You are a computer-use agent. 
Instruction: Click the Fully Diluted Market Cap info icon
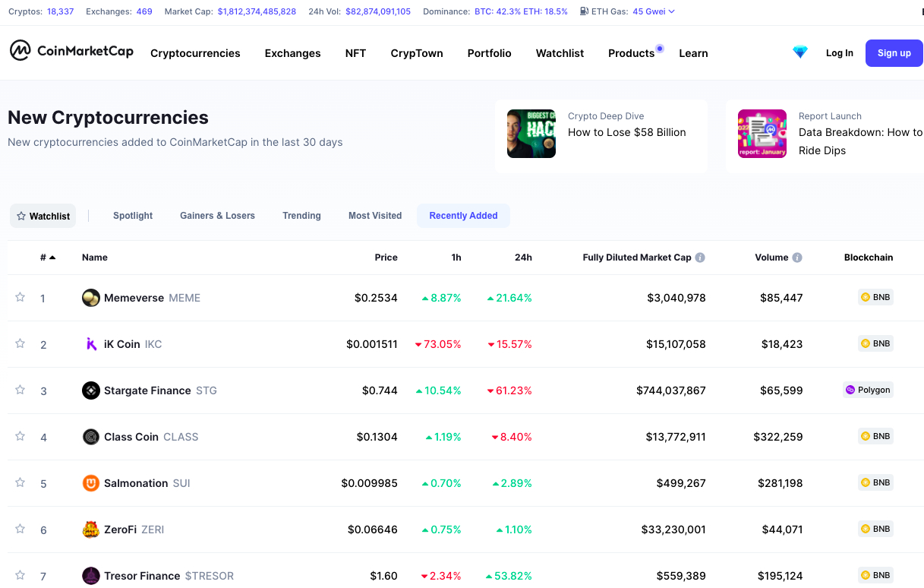pyautogui.click(x=700, y=258)
